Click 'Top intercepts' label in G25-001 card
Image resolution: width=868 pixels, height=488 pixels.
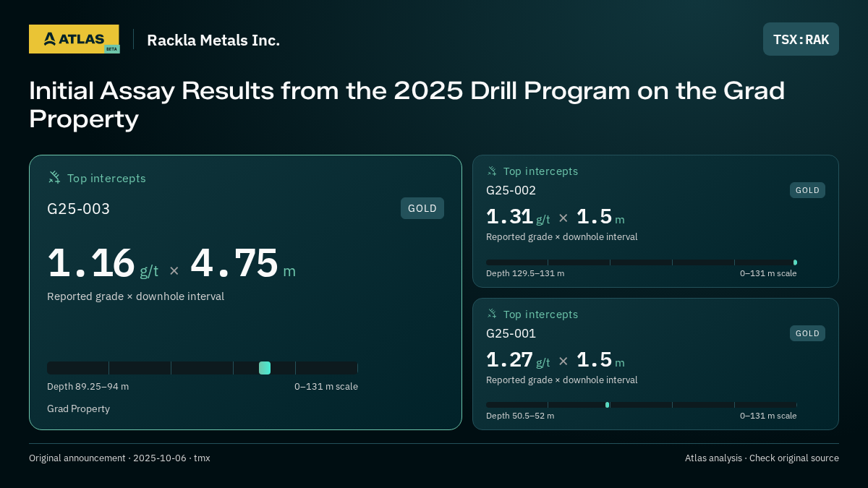pos(541,314)
